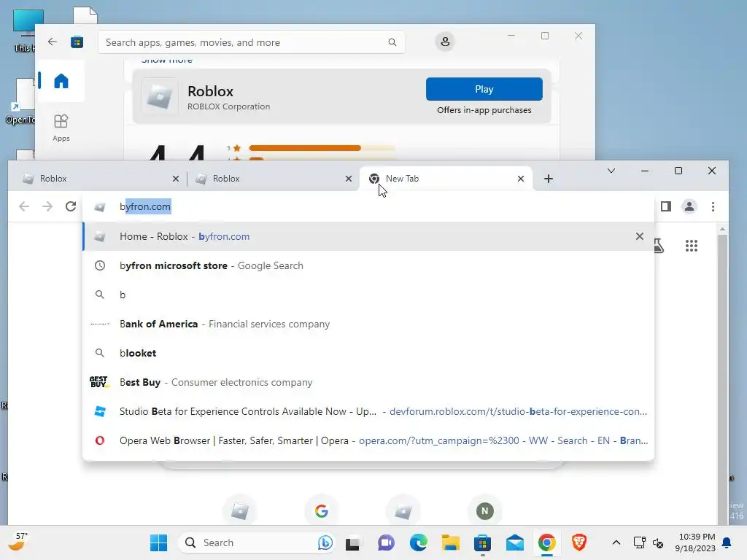The height and width of the screenshot is (560, 747).
Task: Reload the page in Chrome
Action: pos(71,206)
